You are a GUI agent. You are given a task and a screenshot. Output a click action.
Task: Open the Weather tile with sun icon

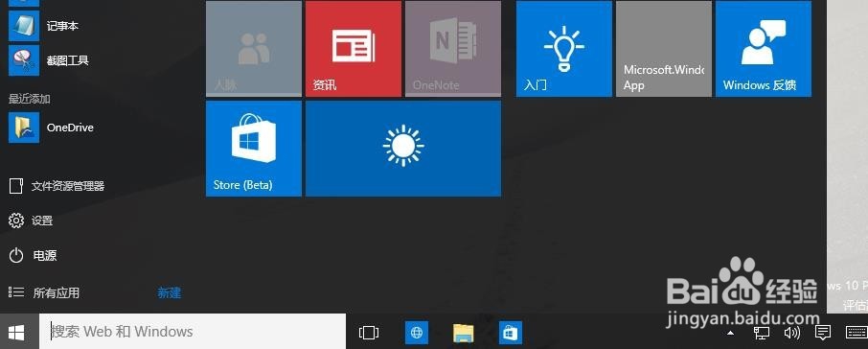point(403,149)
